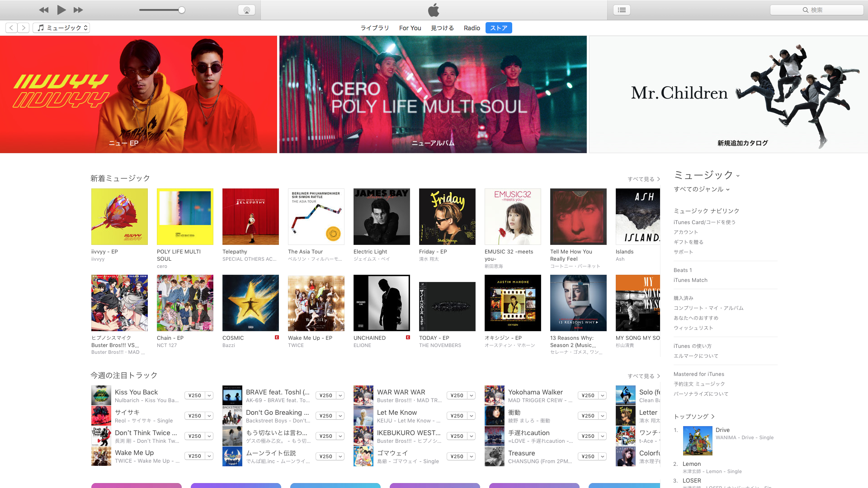Open the CERO POLY LIFE MULTI SOUL banner
The width and height of the screenshot is (868, 488).
click(433, 94)
